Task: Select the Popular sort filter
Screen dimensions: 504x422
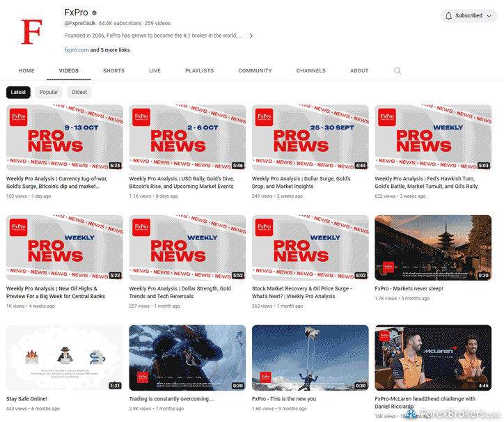Action: 49,92
